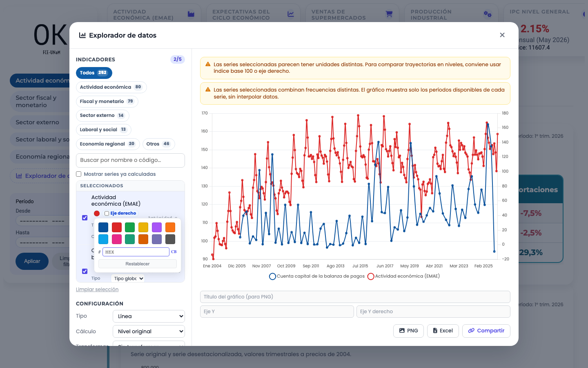
Task: Click the red series color dot for EMAE
Action: click(x=97, y=213)
